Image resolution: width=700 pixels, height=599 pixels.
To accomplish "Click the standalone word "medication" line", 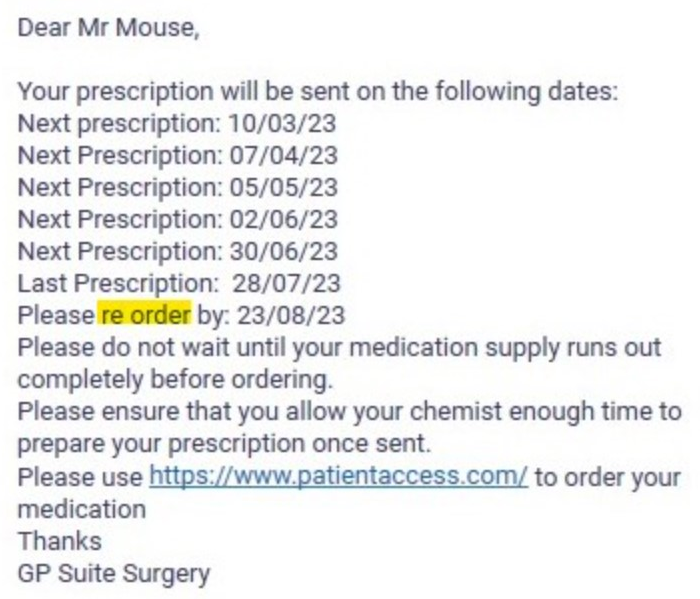I will pos(82,509).
